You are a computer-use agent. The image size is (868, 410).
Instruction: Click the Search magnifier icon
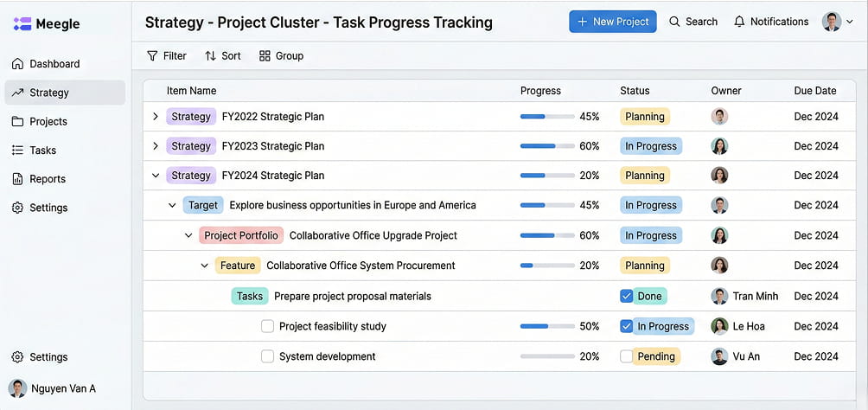(674, 22)
